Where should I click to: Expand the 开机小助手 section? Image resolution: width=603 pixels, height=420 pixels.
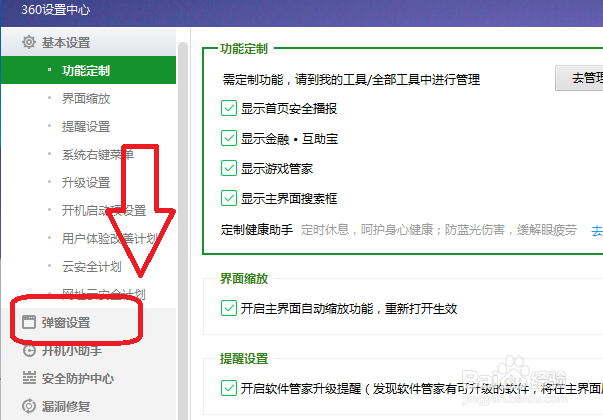[x=88, y=350]
